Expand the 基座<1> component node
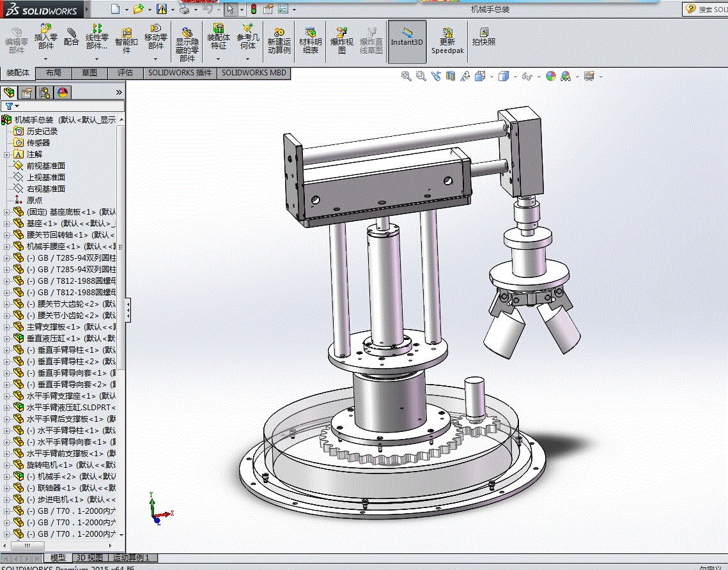The height and width of the screenshot is (570, 728). pyautogui.click(x=7, y=224)
